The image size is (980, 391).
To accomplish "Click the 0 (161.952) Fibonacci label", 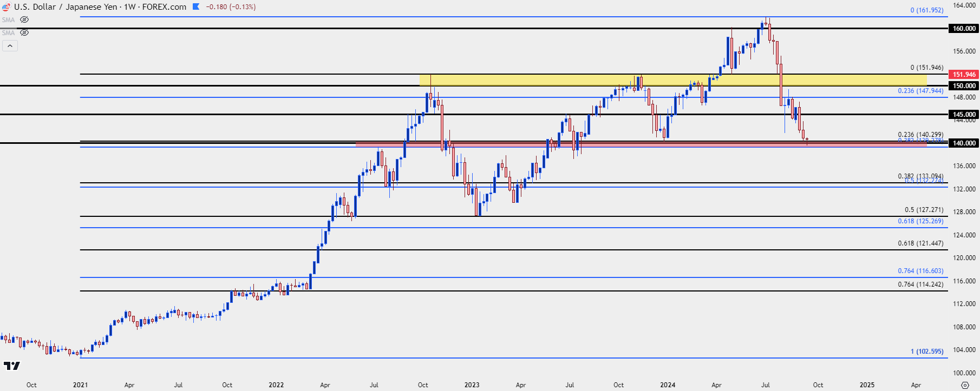I will coord(927,10).
